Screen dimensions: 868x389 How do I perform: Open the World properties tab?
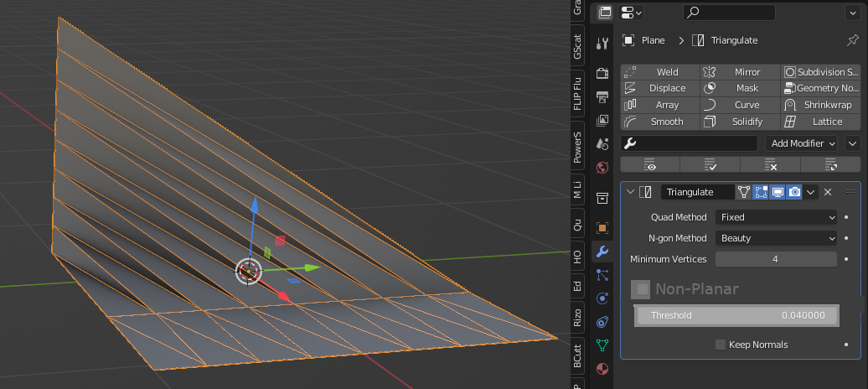tap(602, 168)
